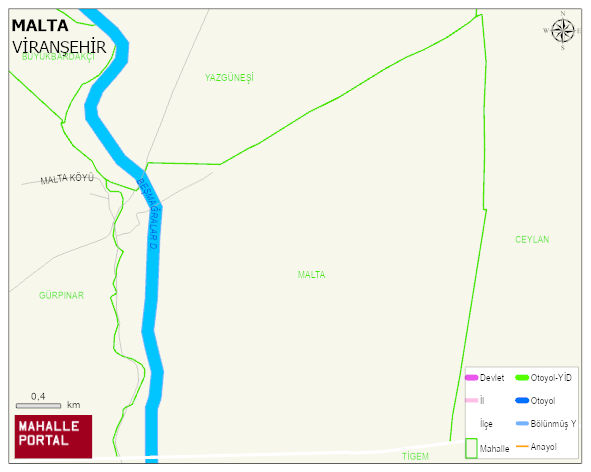Click the compass rose icon

click(563, 31)
